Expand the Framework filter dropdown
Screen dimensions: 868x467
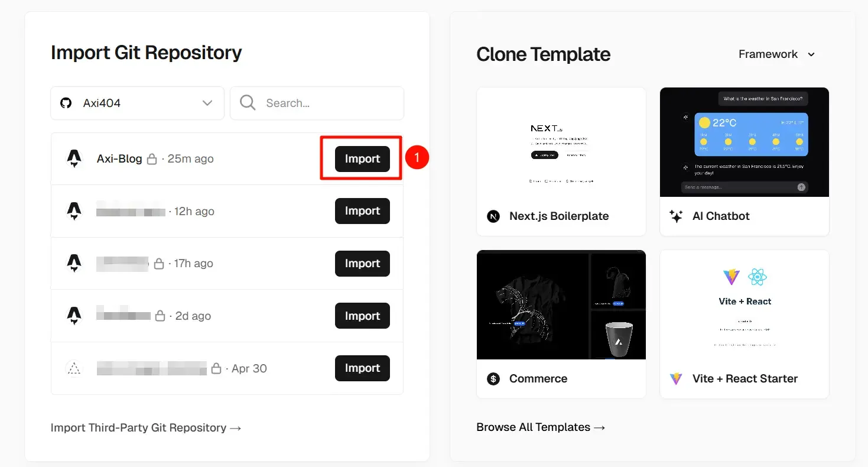pos(776,54)
